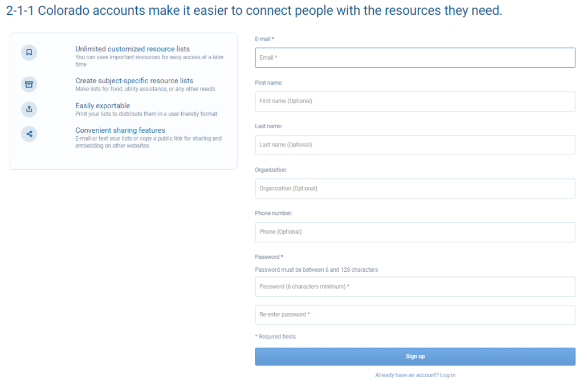587x392 pixels.
Task: Click the bookmark icon for customized resource lists
Action: (x=29, y=52)
